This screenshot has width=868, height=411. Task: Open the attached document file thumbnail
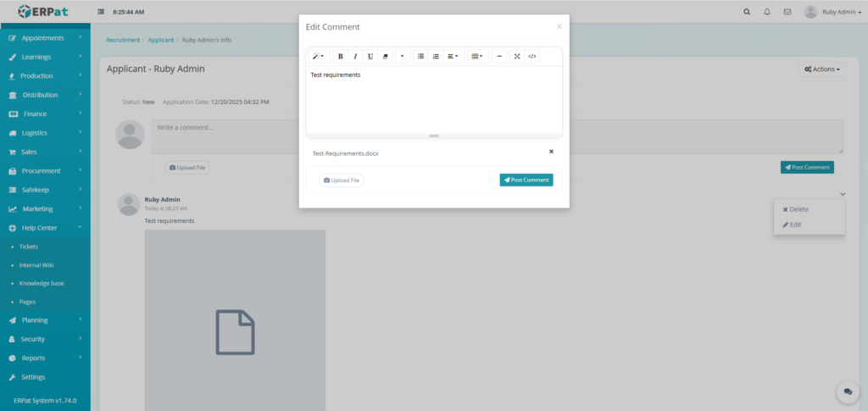236,320
